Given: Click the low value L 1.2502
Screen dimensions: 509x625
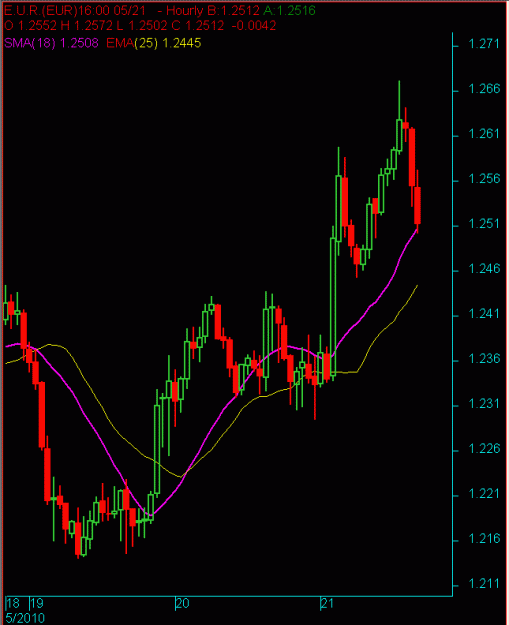Looking at the screenshot, I should pos(142,26).
